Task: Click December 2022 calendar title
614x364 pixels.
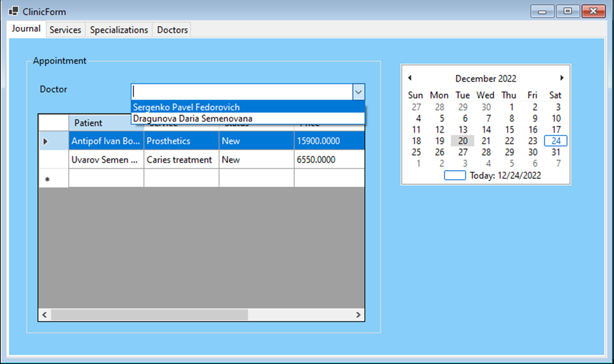Action: [486, 78]
